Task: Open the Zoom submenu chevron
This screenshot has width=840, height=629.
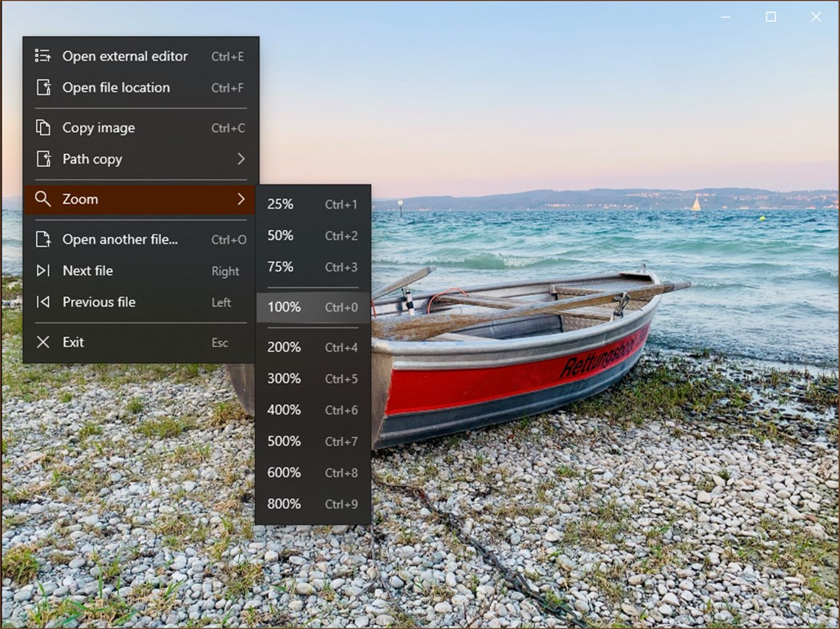Action: (x=242, y=199)
